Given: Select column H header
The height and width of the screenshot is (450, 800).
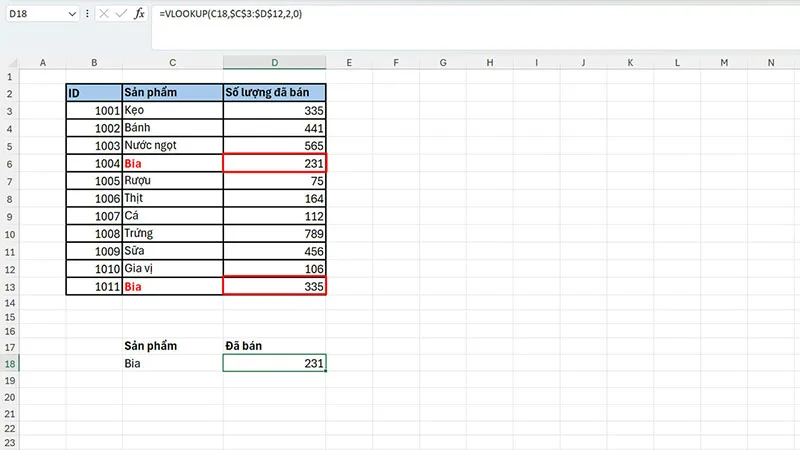Looking at the screenshot, I should click(x=490, y=63).
